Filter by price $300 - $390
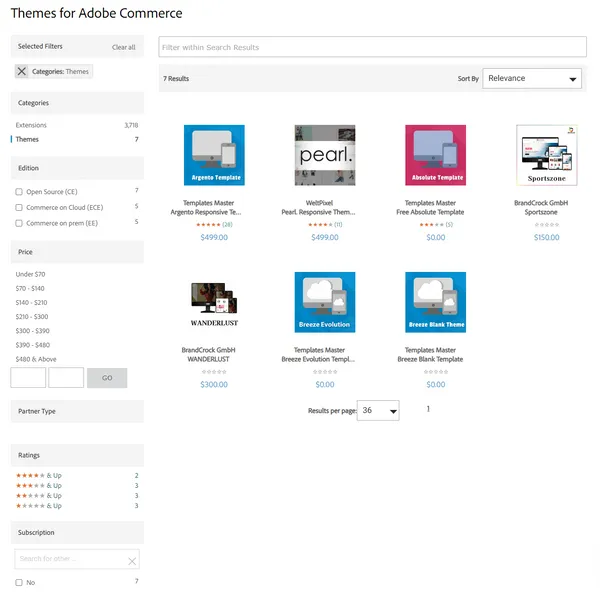Screen dimensions: 600x600 33,331
